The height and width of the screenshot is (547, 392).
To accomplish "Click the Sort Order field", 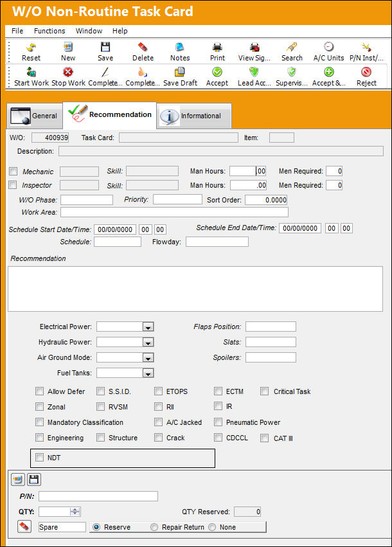I will [266, 200].
